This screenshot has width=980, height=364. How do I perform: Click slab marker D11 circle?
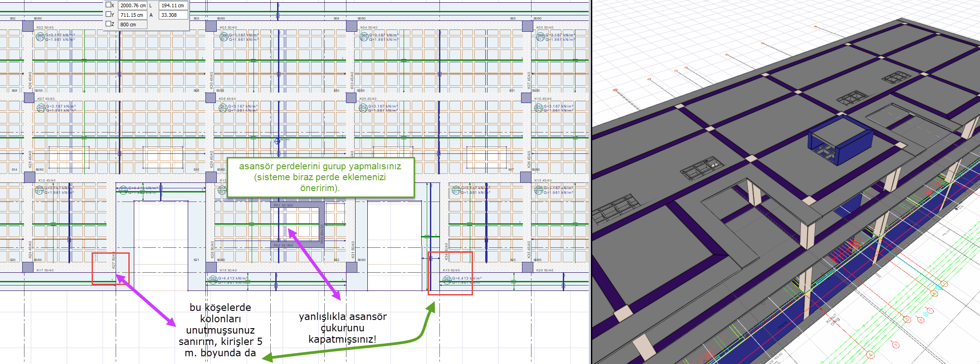[223, 108]
